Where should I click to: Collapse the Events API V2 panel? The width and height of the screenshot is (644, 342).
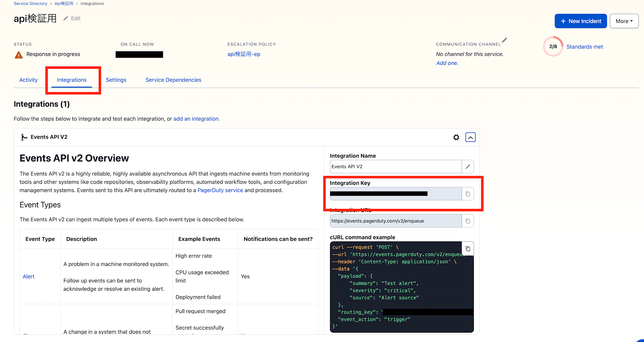pyautogui.click(x=470, y=137)
